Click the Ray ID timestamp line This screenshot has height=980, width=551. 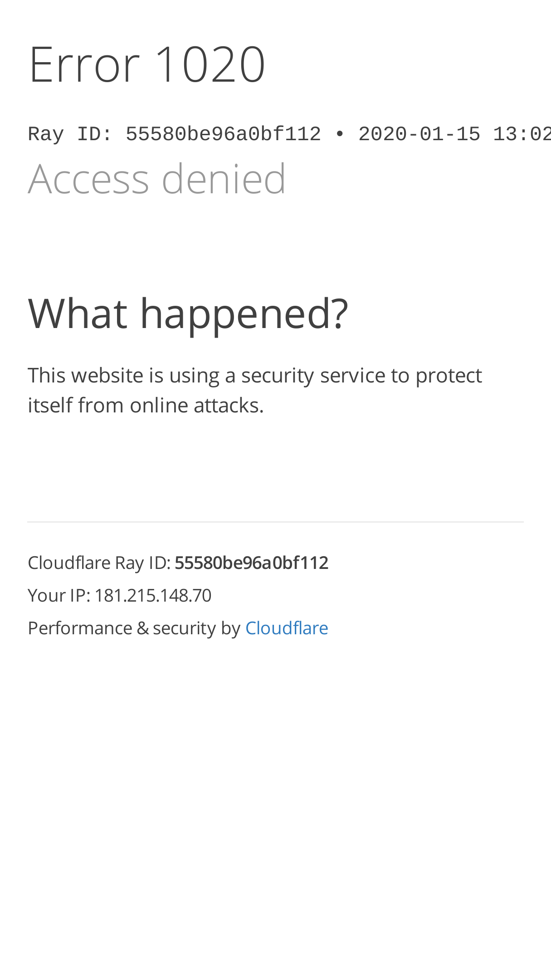coord(289,135)
